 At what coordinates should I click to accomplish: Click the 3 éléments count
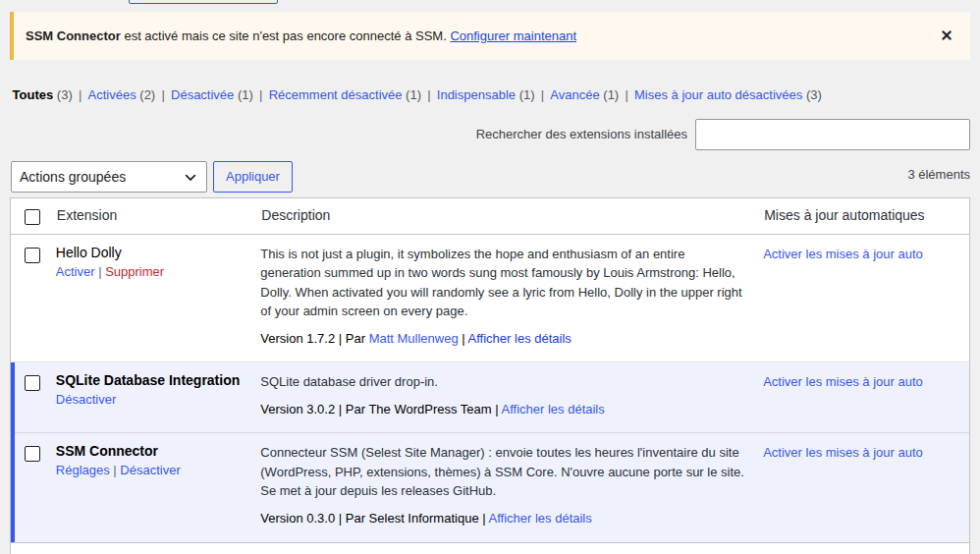tap(939, 175)
